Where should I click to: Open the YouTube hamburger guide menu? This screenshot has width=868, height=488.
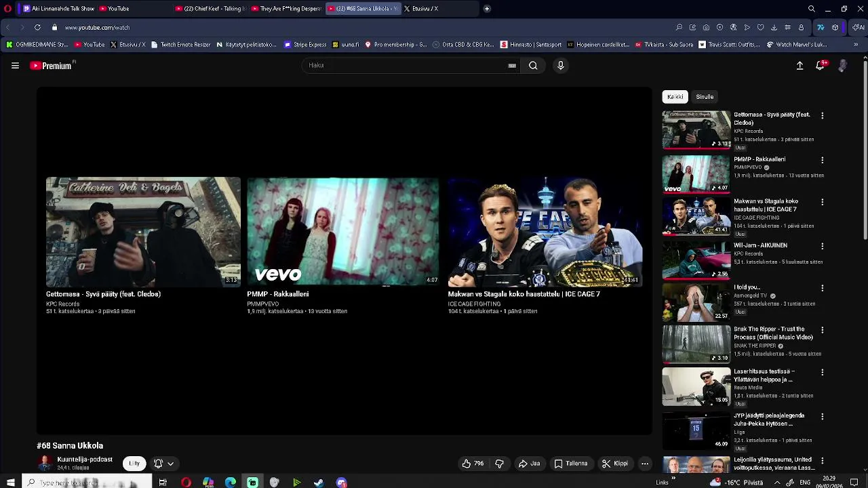pyautogui.click(x=15, y=66)
